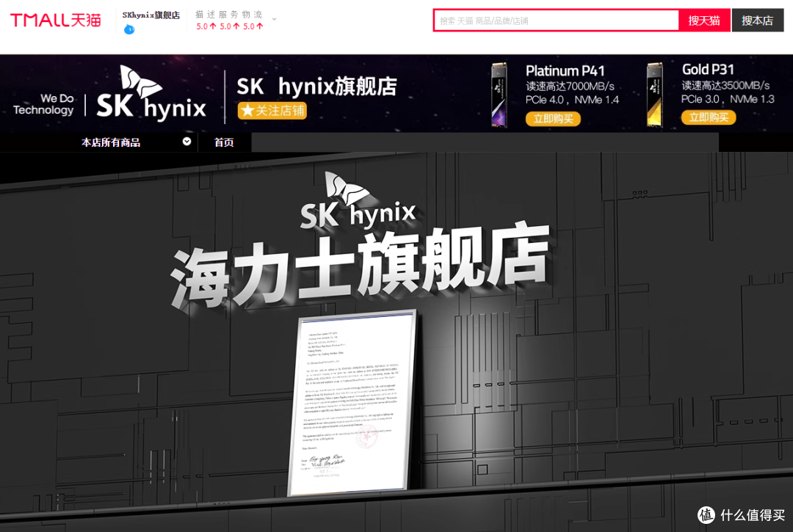
Task: Click the PCIe 4.0, NVMe 1.4 text
Action: (572, 100)
